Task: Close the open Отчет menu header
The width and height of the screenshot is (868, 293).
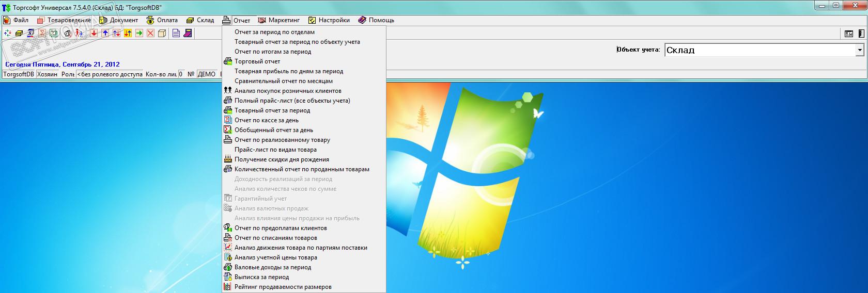Action: pyautogui.click(x=237, y=20)
